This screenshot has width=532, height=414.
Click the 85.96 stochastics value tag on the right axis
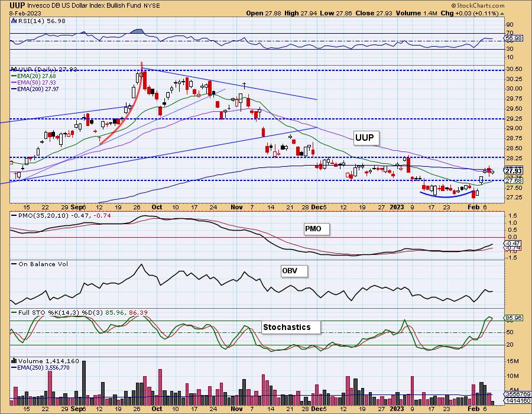(514, 318)
